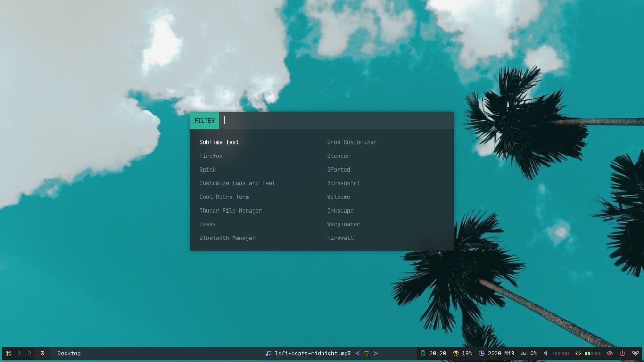Mute audio via the speaker icon
Viewport: 644px width, 362px height.
point(545,354)
